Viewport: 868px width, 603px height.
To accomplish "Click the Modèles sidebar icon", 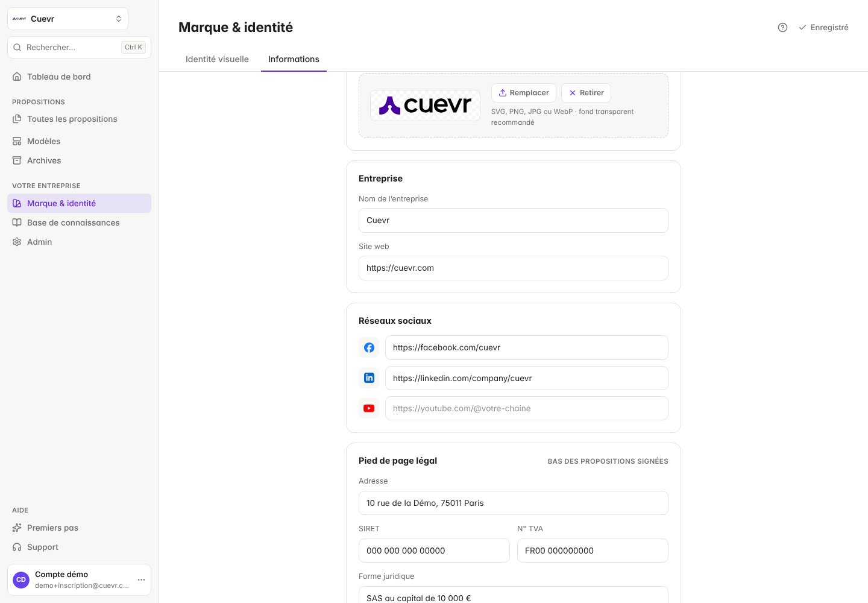I will (x=17, y=141).
